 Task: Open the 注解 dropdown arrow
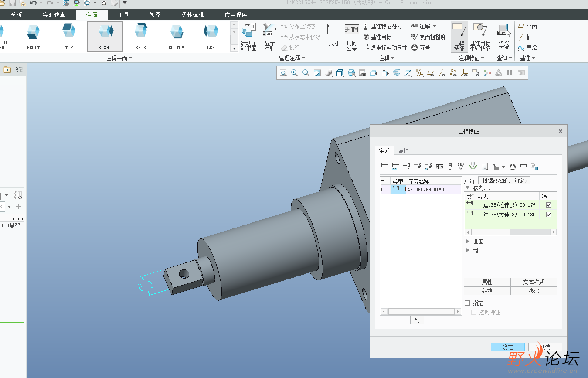pos(435,26)
